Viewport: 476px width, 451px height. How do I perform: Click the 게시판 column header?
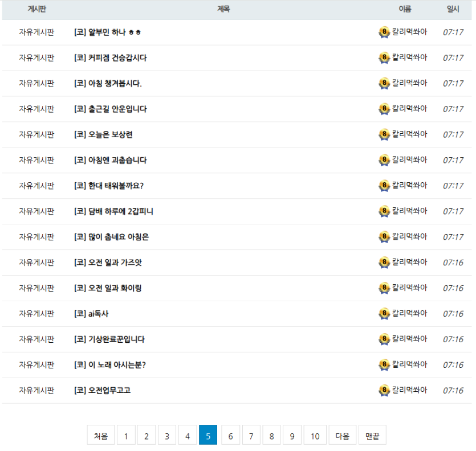[x=36, y=9]
